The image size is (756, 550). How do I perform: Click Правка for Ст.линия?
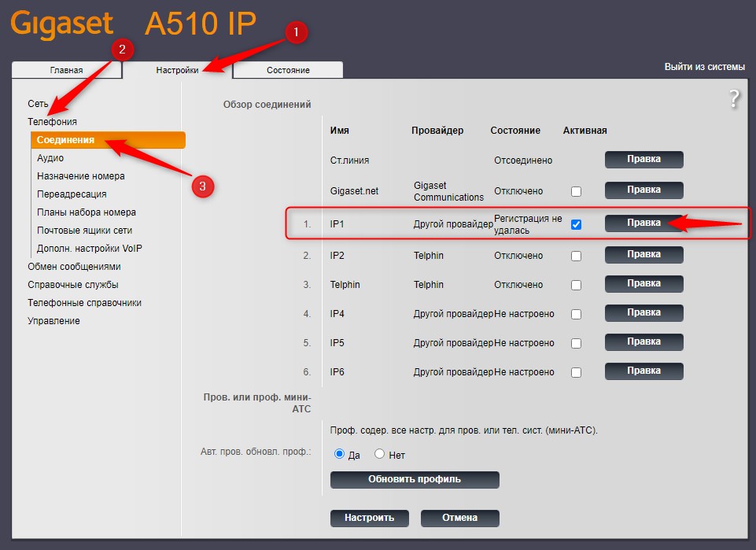tap(644, 160)
